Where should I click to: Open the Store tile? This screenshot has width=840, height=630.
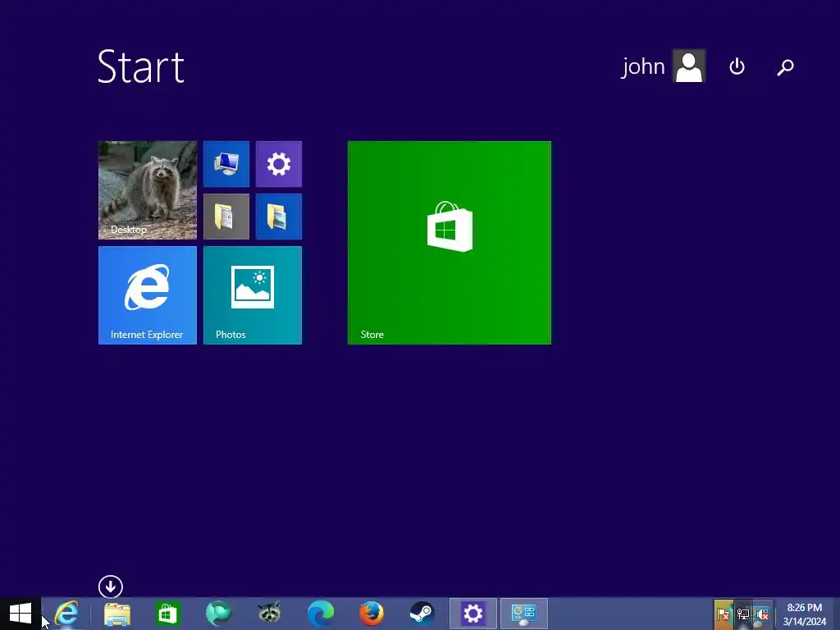pos(449,242)
